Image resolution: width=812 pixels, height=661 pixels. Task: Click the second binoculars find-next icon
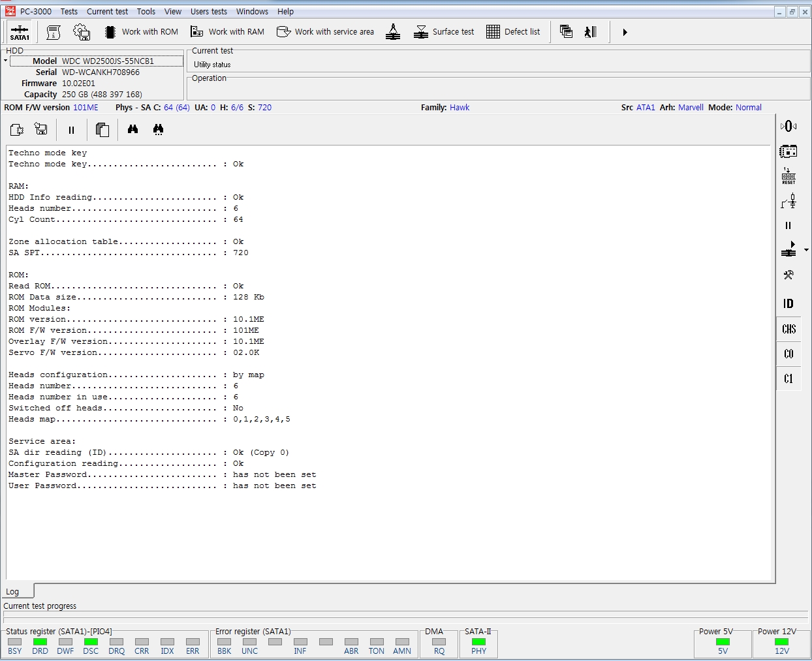pyautogui.click(x=158, y=129)
